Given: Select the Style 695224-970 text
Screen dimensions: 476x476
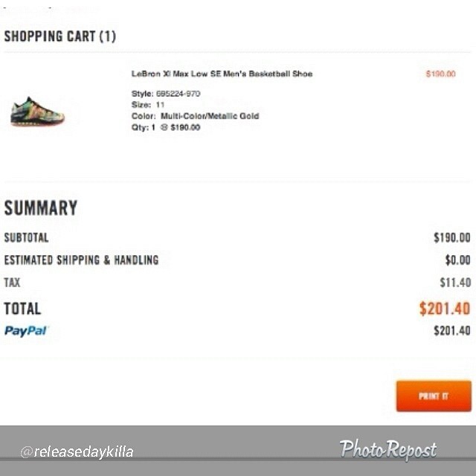Looking at the screenshot, I should 166,94.
